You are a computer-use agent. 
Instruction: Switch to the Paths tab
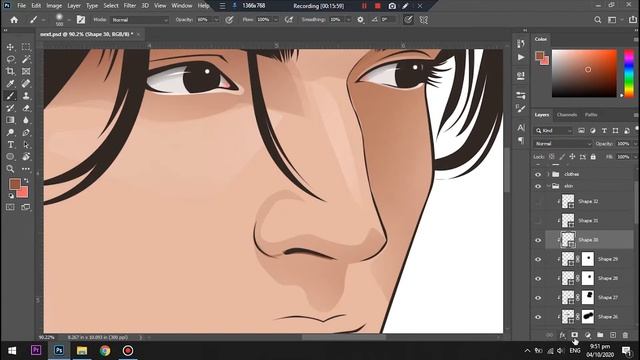pyautogui.click(x=591, y=115)
